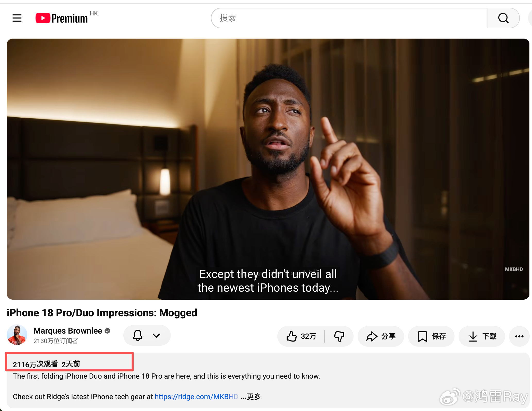
Task: Click the video player area
Action: [x=268, y=169]
